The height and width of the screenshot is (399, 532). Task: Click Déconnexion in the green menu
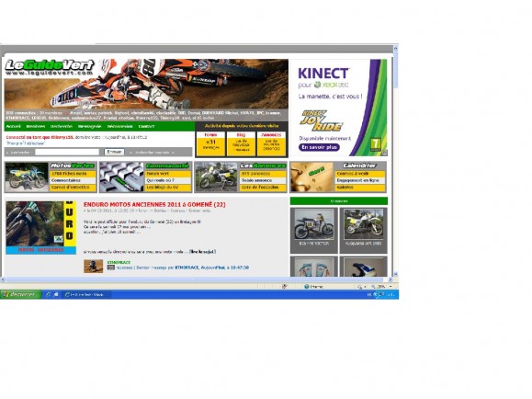pos(119,126)
